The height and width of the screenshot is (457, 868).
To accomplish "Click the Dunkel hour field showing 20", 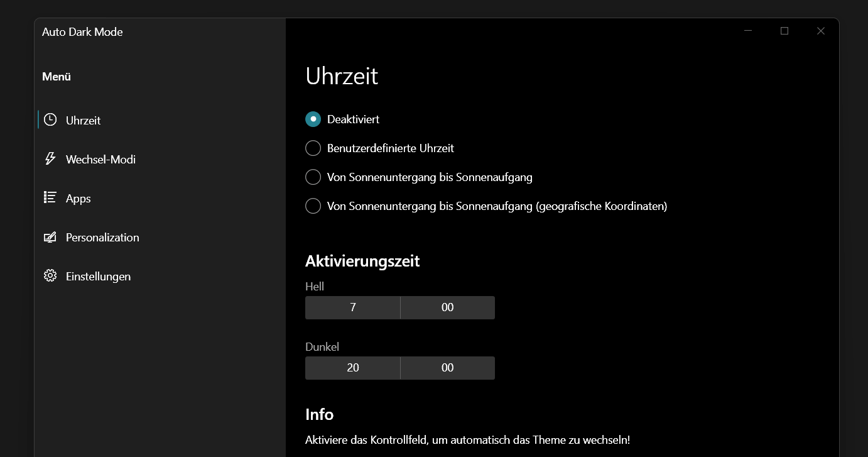I will pos(352,368).
